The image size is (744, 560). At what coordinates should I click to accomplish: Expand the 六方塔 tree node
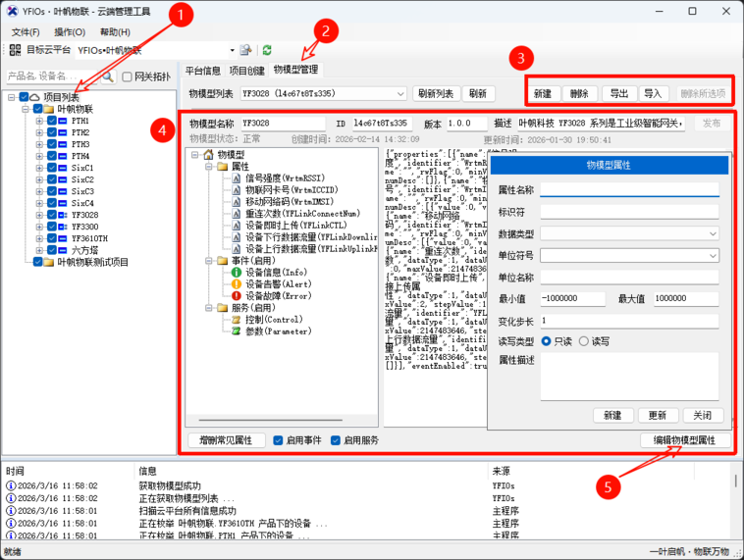coord(40,250)
